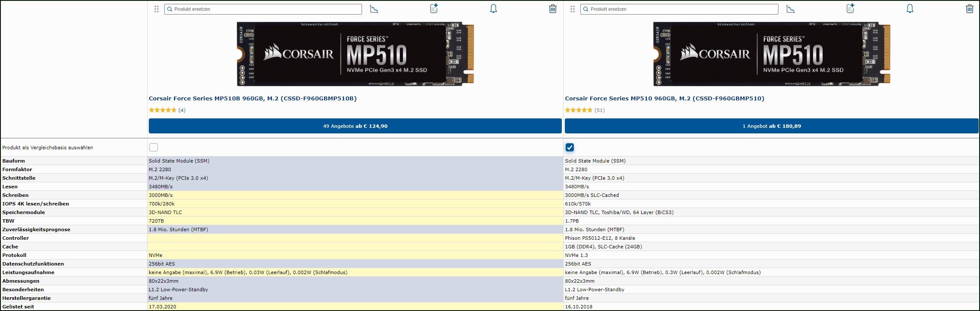Click '700k/280k' IOPS value
This screenshot has width=980, height=311.
pos(162,204)
